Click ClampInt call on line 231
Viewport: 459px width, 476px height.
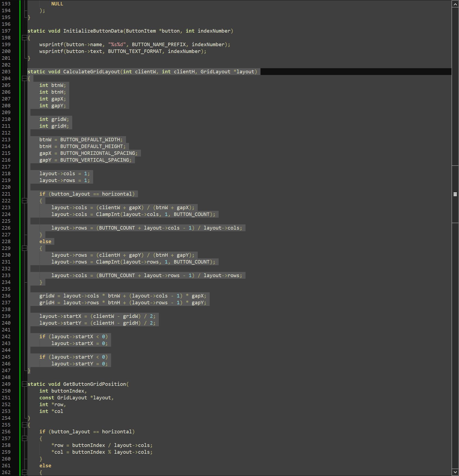click(x=108, y=262)
